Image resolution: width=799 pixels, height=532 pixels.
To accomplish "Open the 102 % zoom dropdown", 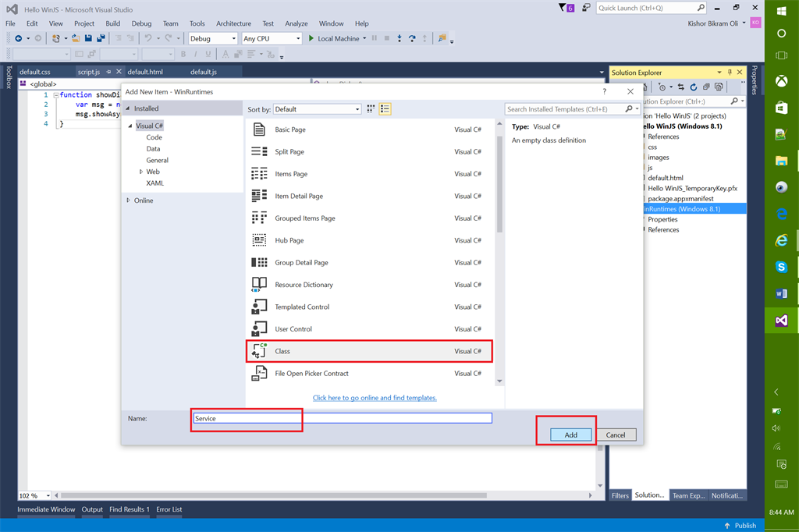I will (x=48, y=495).
